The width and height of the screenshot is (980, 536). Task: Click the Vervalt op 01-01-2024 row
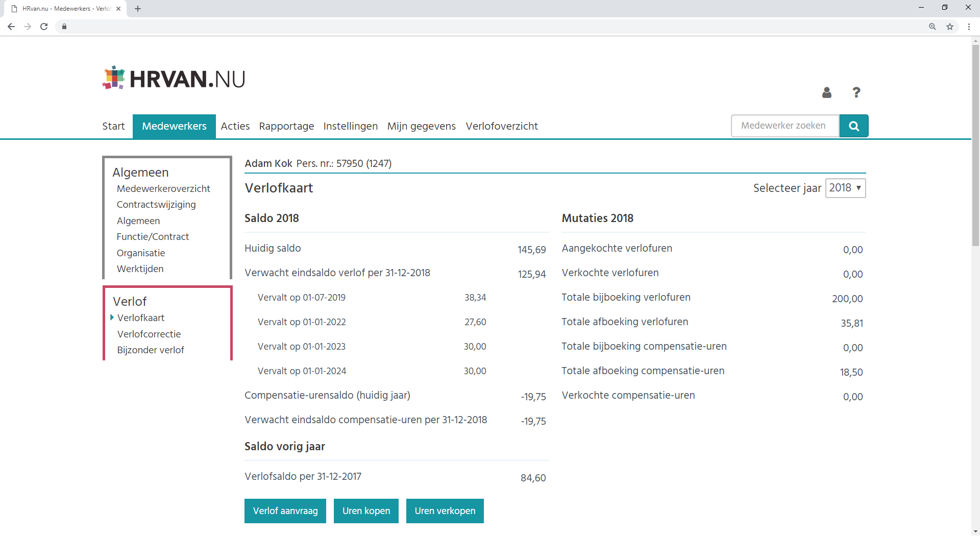tap(372, 371)
